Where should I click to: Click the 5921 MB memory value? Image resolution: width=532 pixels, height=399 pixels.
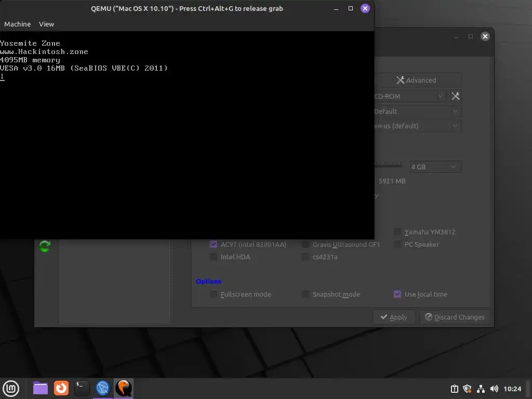coord(392,181)
